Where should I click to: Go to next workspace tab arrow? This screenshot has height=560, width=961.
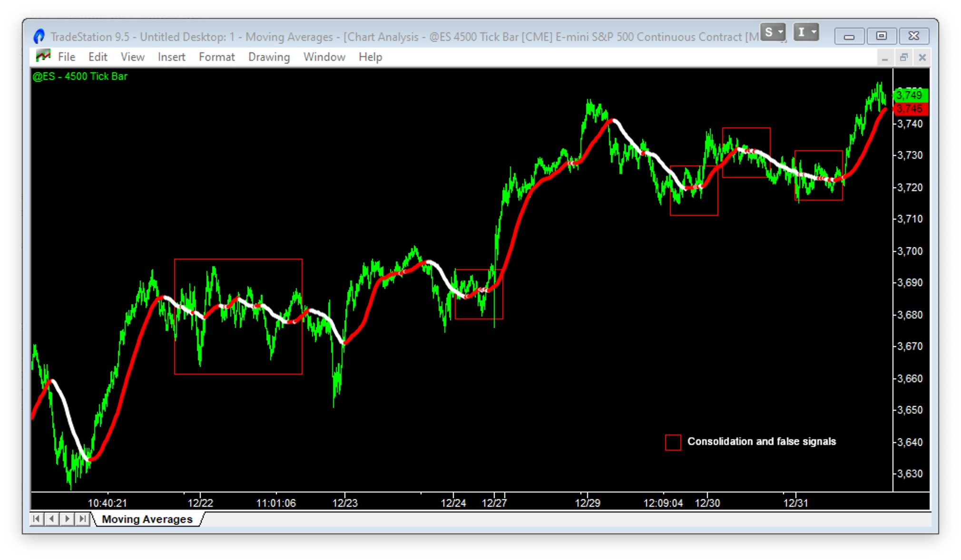click(x=67, y=519)
